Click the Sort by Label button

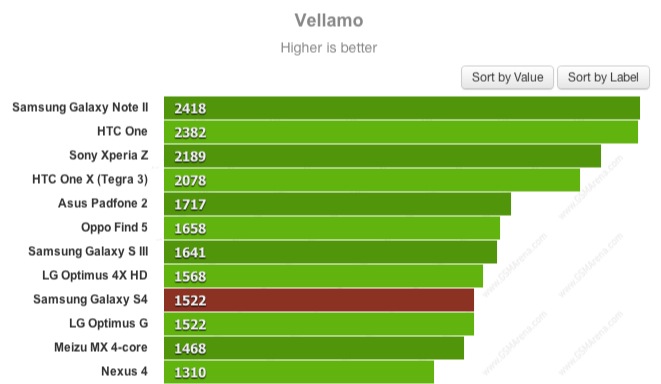pos(603,77)
